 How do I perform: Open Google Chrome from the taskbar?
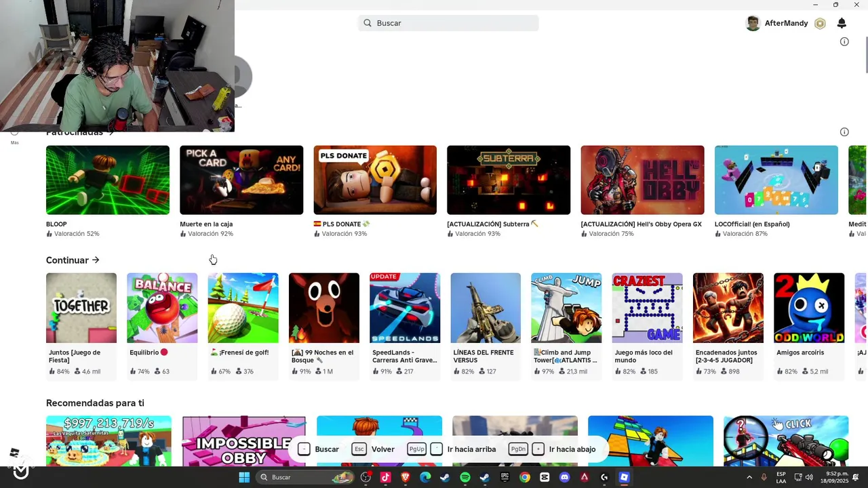point(524,477)
